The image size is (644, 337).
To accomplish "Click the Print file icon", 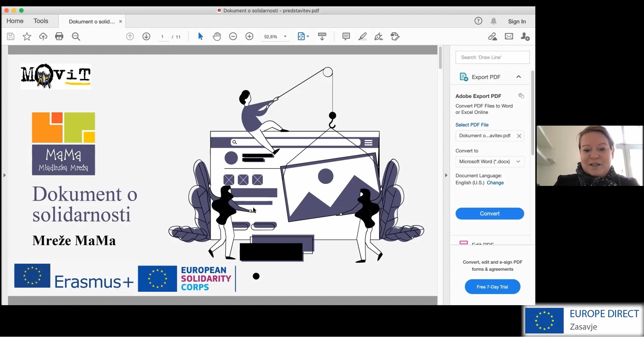I will [59, 37].
